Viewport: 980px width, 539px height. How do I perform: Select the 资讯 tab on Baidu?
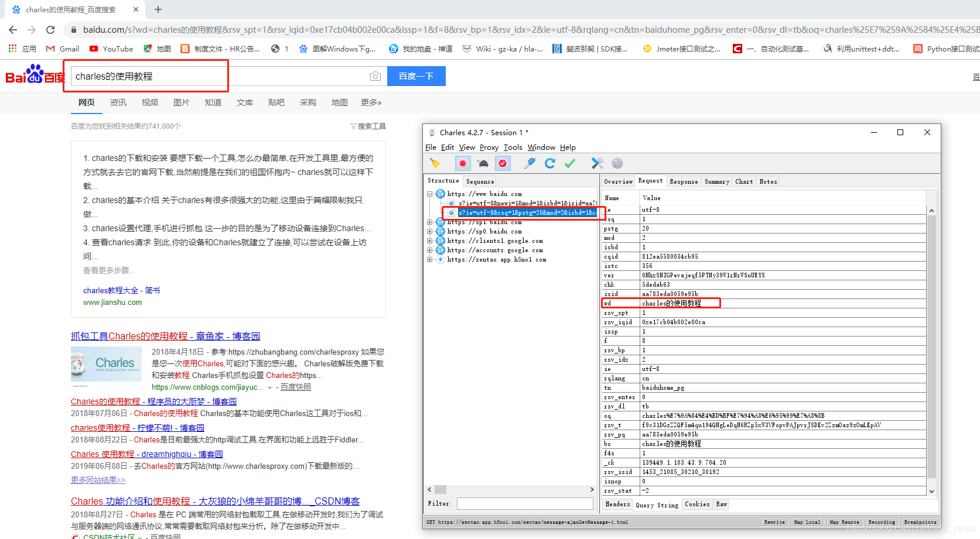(118, 102)
